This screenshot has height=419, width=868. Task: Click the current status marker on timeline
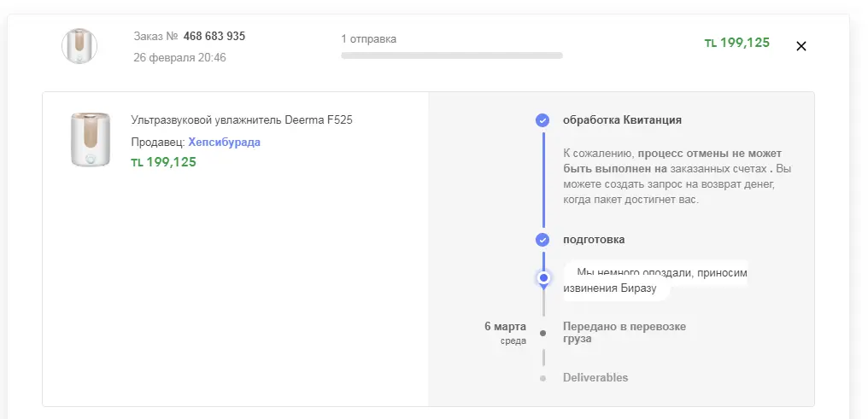543,277
